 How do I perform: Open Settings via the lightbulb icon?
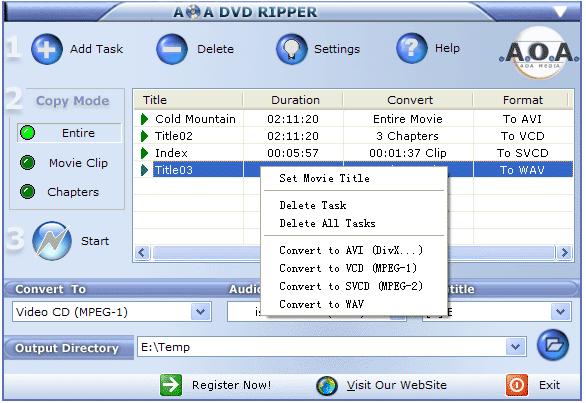click(x=292, y=49)
